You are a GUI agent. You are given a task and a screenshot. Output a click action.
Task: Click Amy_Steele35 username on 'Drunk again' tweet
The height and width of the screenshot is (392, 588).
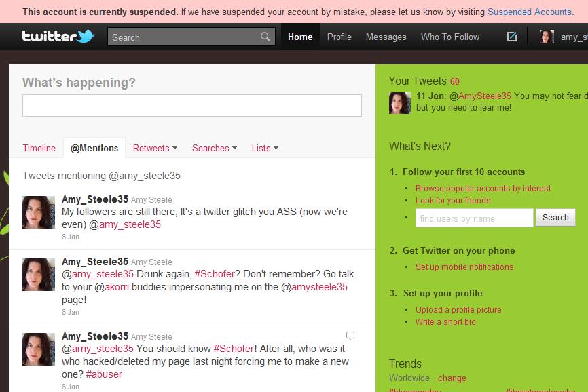click(95, 262)
